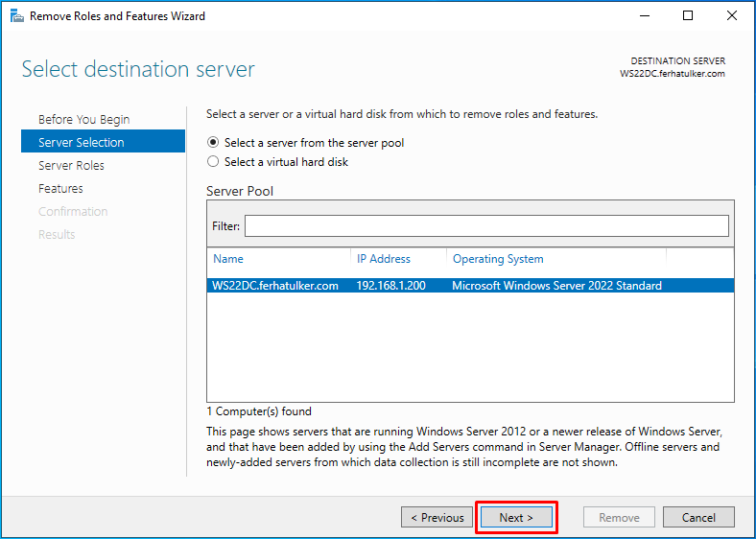
Task: Maximize the wizard window
Action: coord(688,16)
